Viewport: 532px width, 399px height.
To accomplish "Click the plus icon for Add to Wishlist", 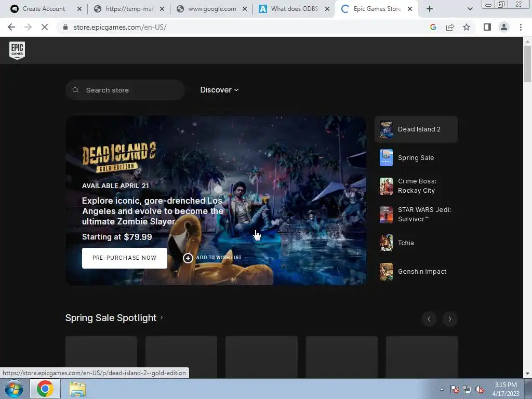I will click(188, 258).
